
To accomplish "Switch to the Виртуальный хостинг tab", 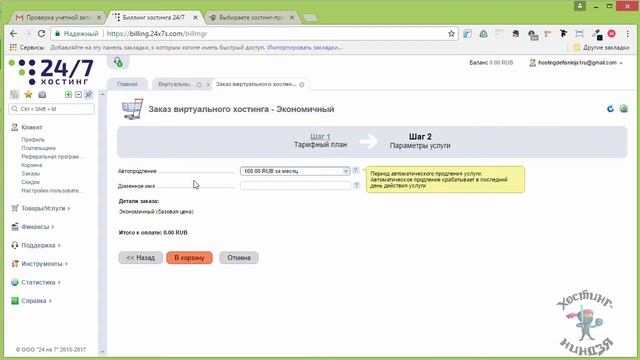I will pyautogui.click(x=175, y=84).
